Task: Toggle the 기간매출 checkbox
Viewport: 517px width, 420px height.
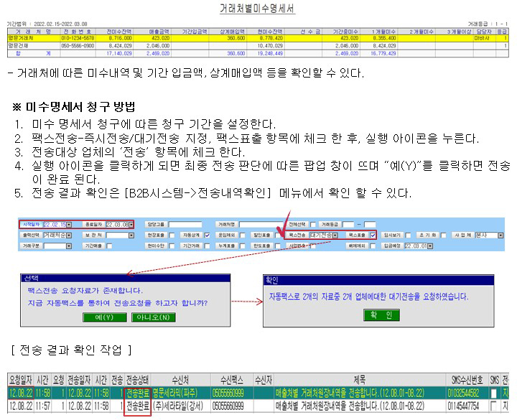Action: click(109, 246)
